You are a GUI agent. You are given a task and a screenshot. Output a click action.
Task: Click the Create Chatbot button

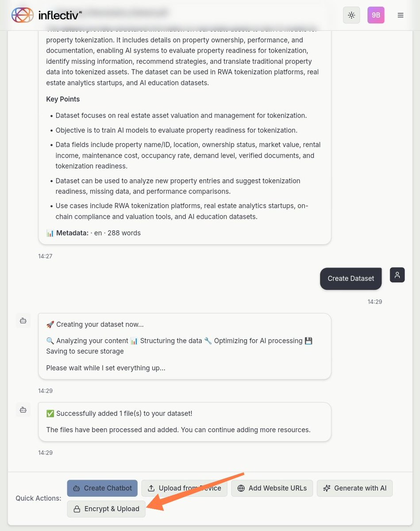tap(102, 488)
